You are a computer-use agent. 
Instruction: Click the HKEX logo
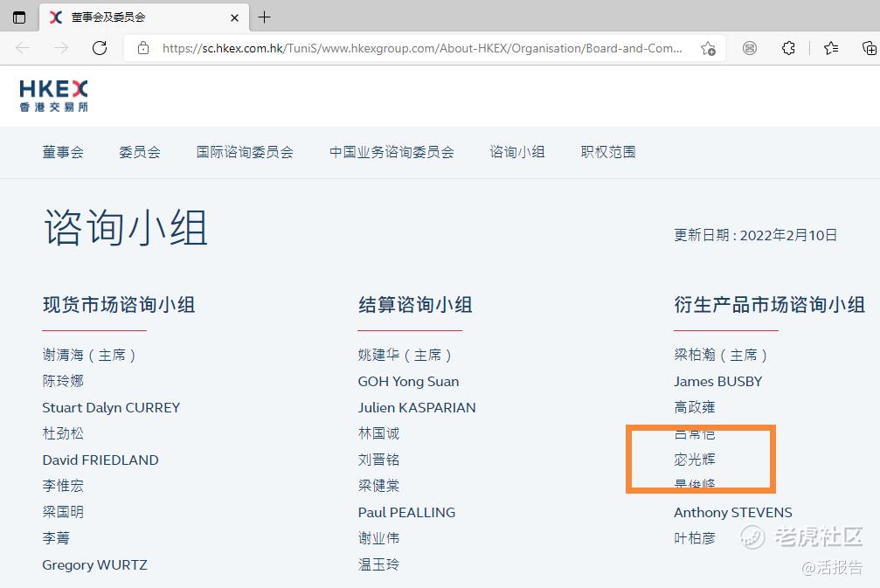point(54,96)
